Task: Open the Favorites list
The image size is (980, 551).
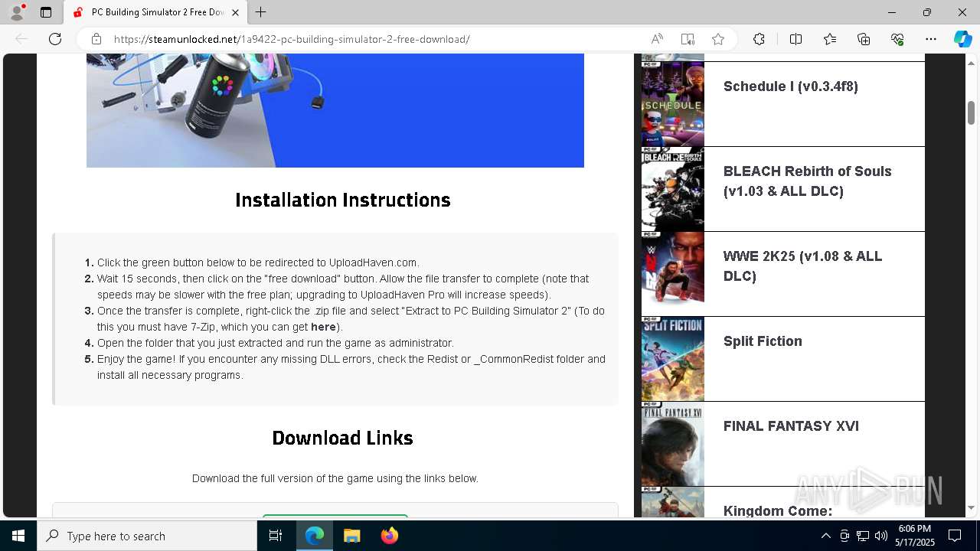Action: [x=830, y=39]
